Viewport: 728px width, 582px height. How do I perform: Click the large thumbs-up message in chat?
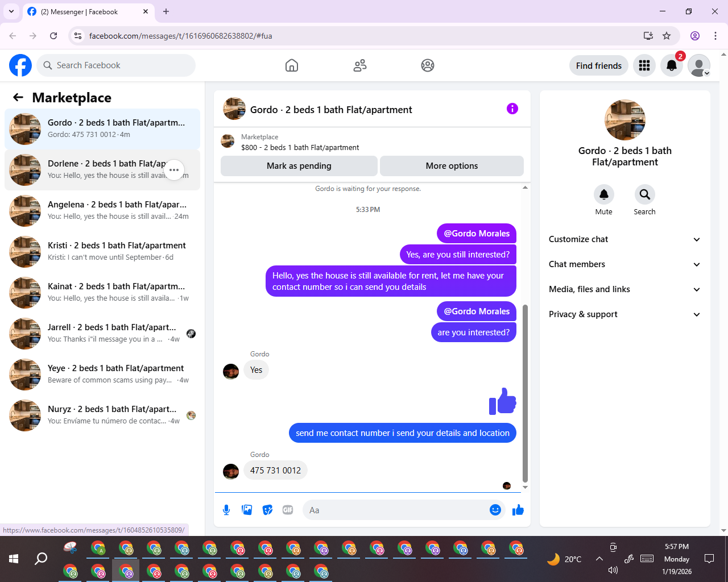click(503, 401)
